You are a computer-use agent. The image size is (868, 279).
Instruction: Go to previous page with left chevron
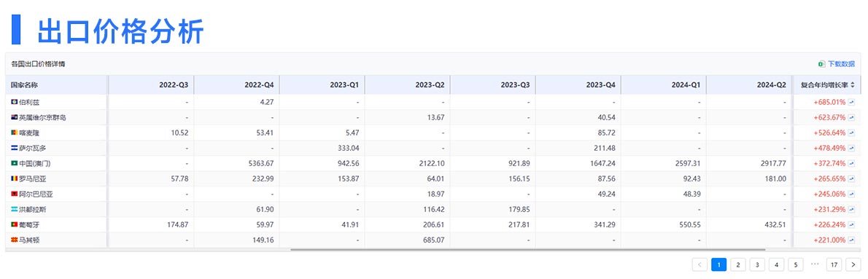[x=700, y=264]
